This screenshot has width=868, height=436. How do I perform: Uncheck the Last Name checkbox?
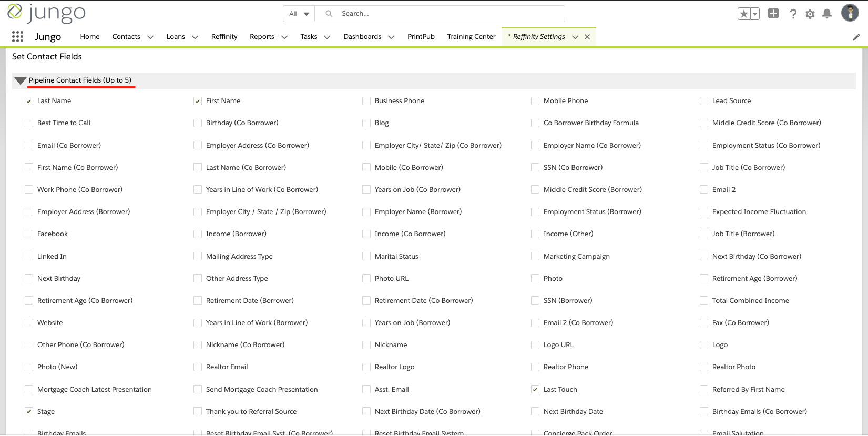pos(29,101)
